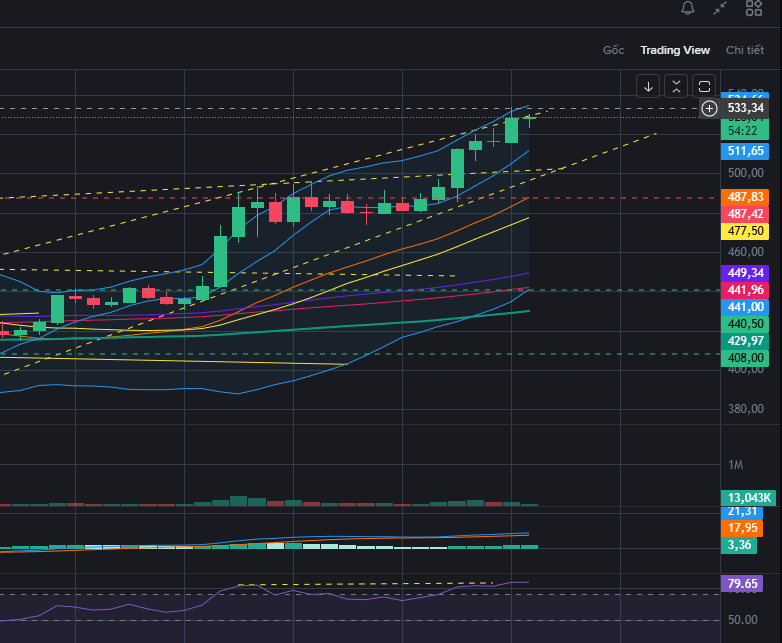Viewport: 782px width, 643px height.
Task: Click the collapse pane chart button
Action: pos(676,87)
